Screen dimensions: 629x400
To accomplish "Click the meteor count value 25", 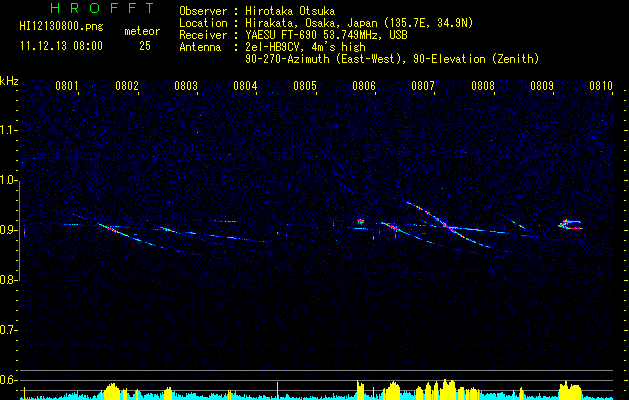I will (x=145, y=46).
